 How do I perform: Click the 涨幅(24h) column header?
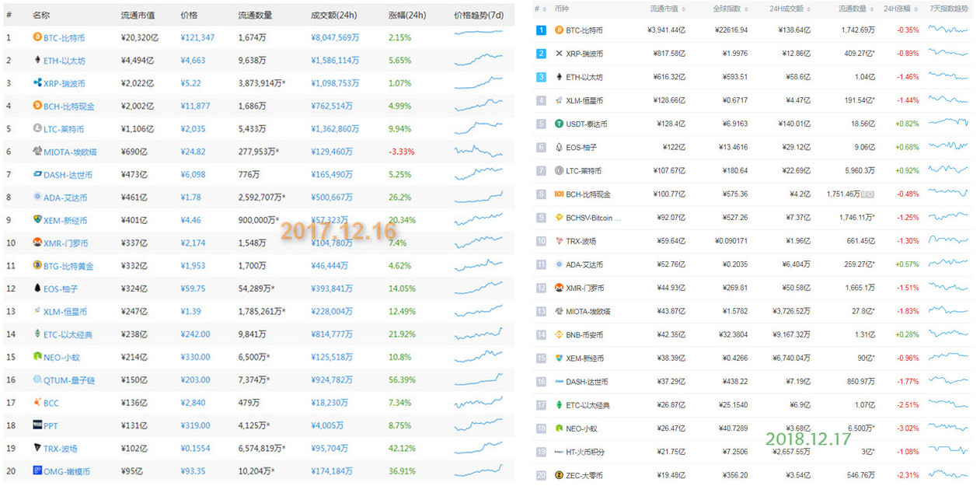click(x=407, y=16)
